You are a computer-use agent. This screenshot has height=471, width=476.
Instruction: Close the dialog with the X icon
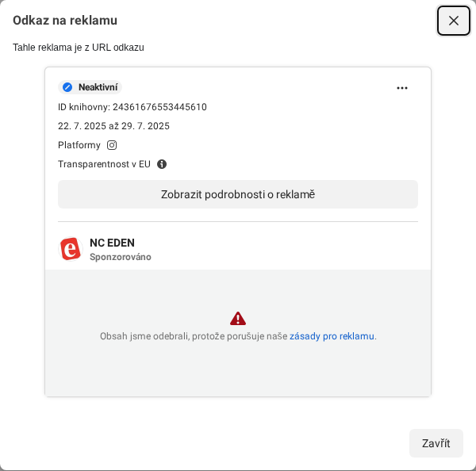[454, 21]
